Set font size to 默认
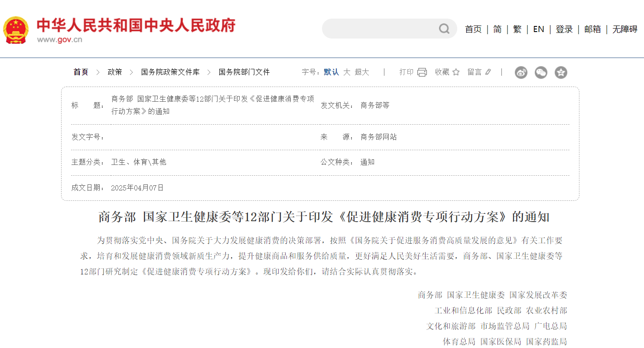Screen dimensions: 644x348 pos(331,72)
